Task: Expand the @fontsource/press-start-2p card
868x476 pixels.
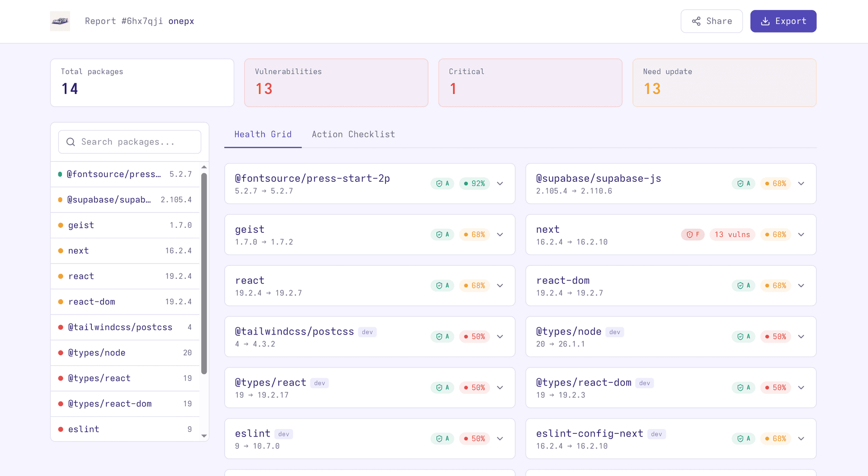Action: (x=500, y=184)
